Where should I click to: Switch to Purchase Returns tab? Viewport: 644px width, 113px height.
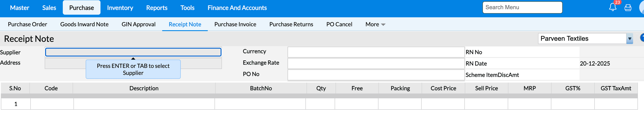291,24
